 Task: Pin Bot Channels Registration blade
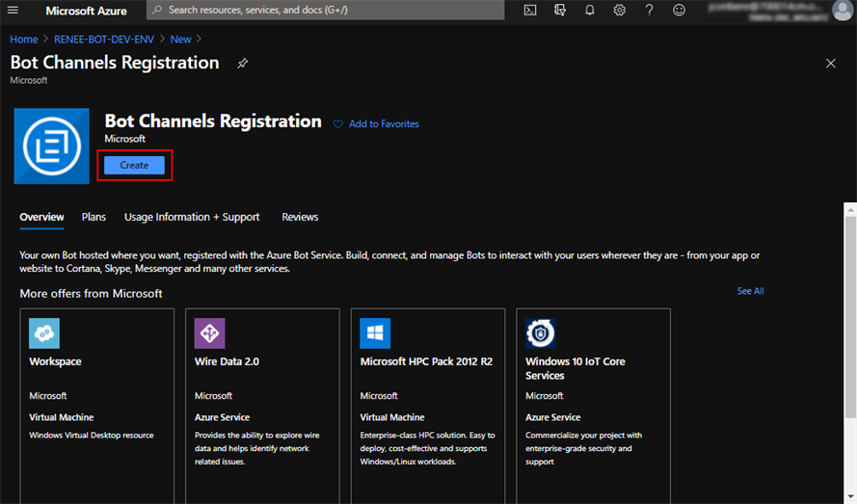tap(242, 64)
